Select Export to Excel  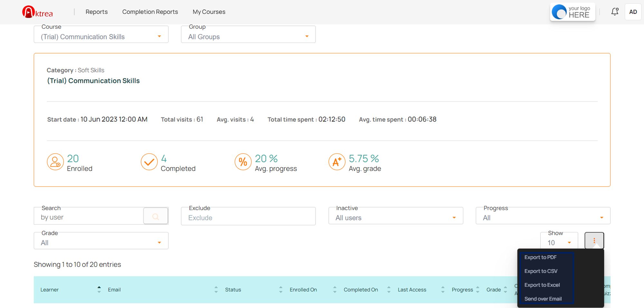click(x=542, y=285)
